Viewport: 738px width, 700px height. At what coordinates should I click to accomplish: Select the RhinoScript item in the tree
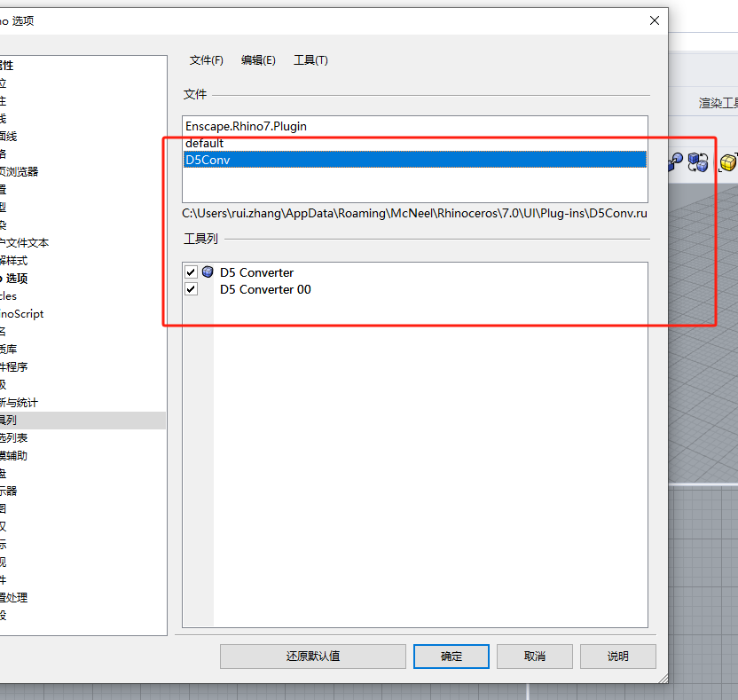tap(21, 313)
